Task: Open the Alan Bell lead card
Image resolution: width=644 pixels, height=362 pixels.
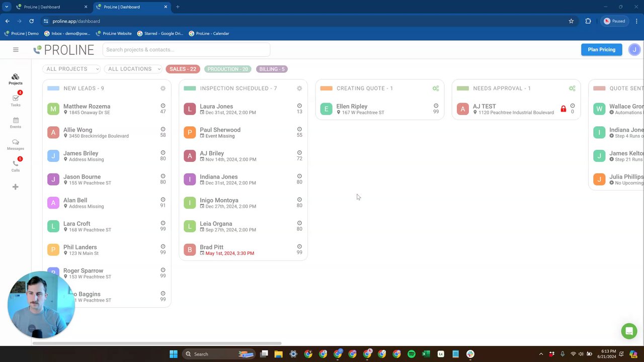Action: pyautogui.click(x=107, y=203)
